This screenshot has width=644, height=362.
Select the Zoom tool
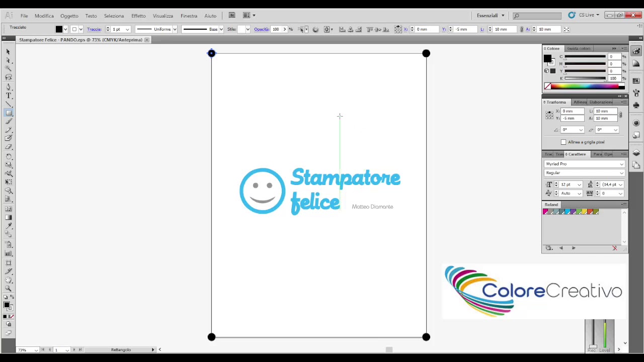pyautogui.click(x=8, y=289)
